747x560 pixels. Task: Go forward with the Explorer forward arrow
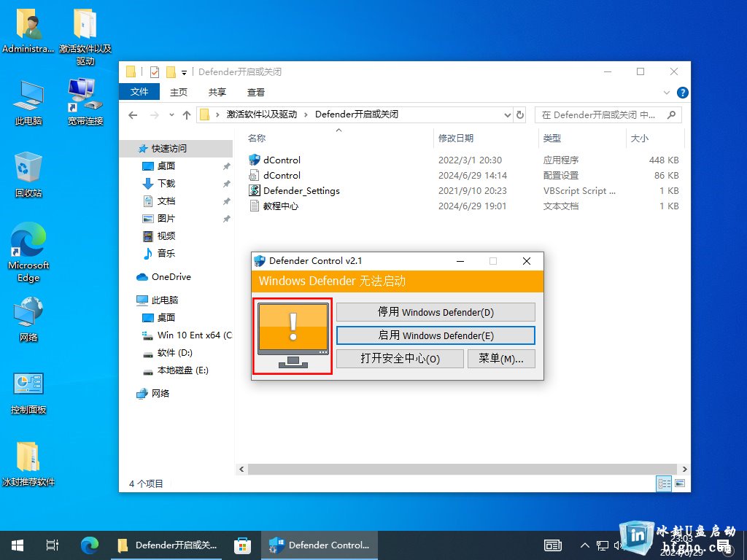tap(155, 115)
